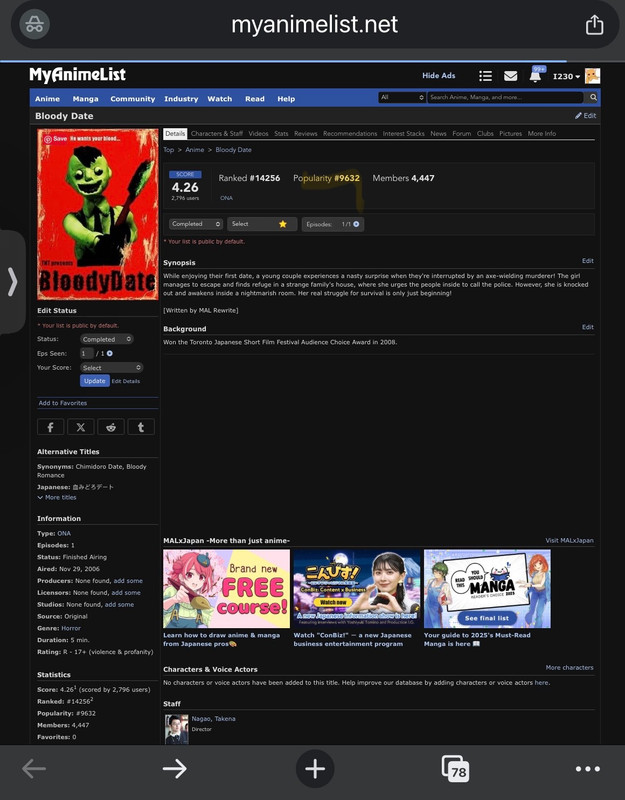Open the top Completed status dropdown

pos(196,224)
